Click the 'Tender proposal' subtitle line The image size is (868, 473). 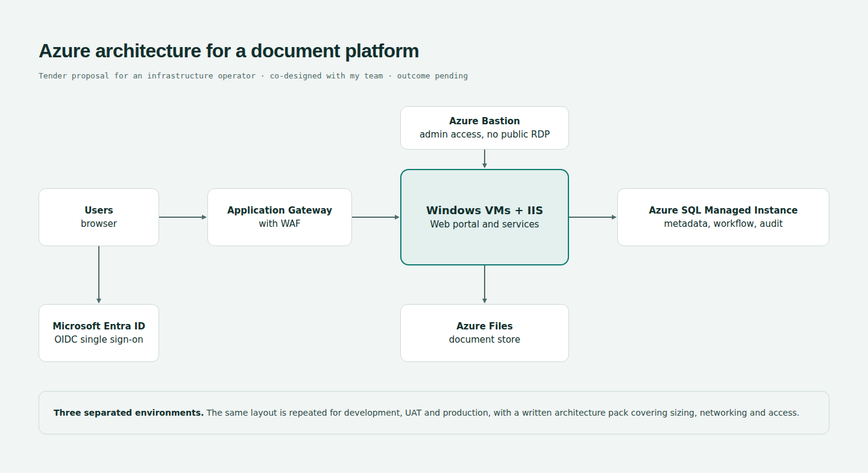[x=253, y=76]
